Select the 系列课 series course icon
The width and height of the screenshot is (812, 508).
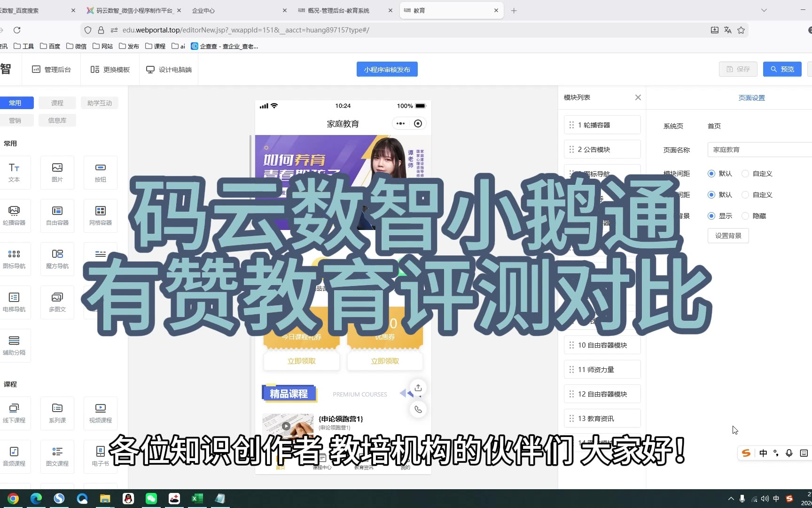(57, 413)
